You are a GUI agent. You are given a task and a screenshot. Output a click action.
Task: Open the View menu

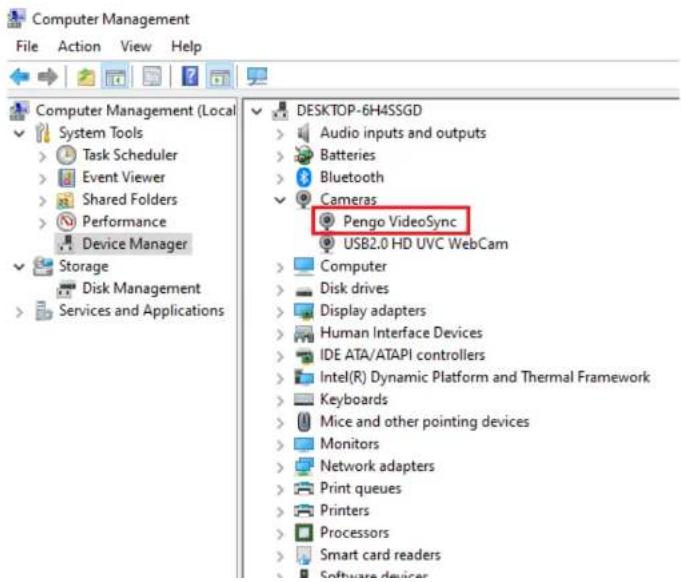[136, 46]
